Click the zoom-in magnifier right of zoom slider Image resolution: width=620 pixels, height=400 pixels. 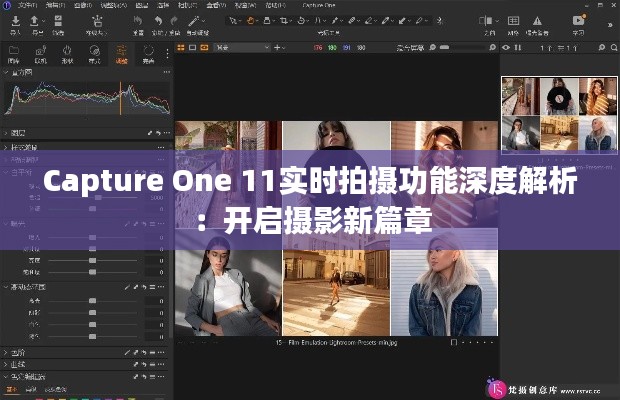click(x=492, y=47)
